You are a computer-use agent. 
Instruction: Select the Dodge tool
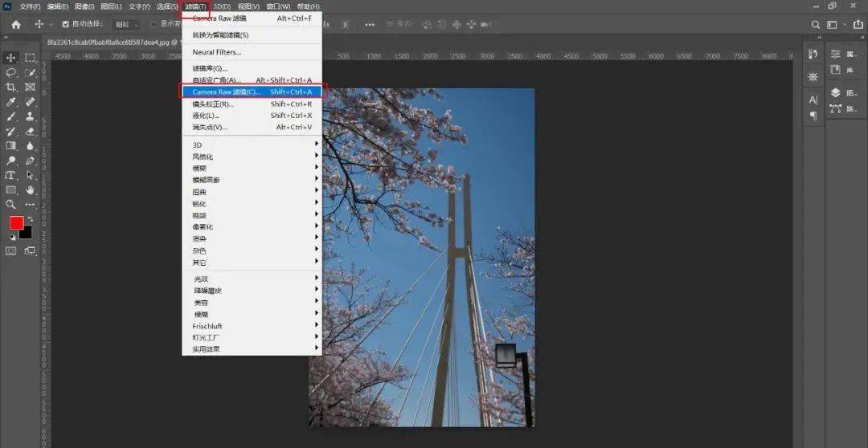pos(10,161)
